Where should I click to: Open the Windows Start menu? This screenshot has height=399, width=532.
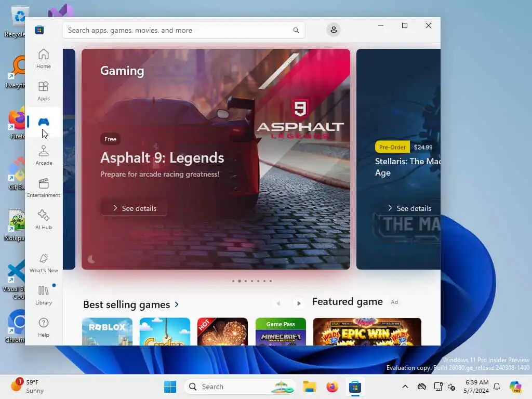click(170, 387)
